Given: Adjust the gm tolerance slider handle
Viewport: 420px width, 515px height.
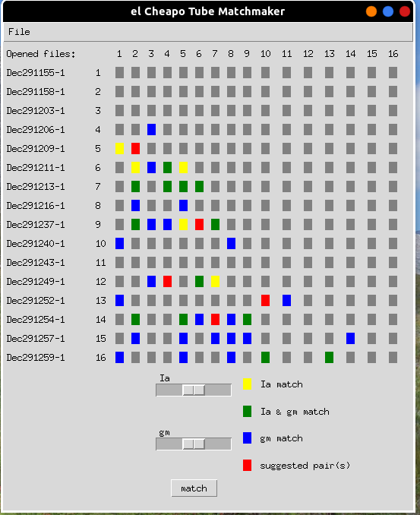Looking at the screenshot, I should tap(194, 444).
